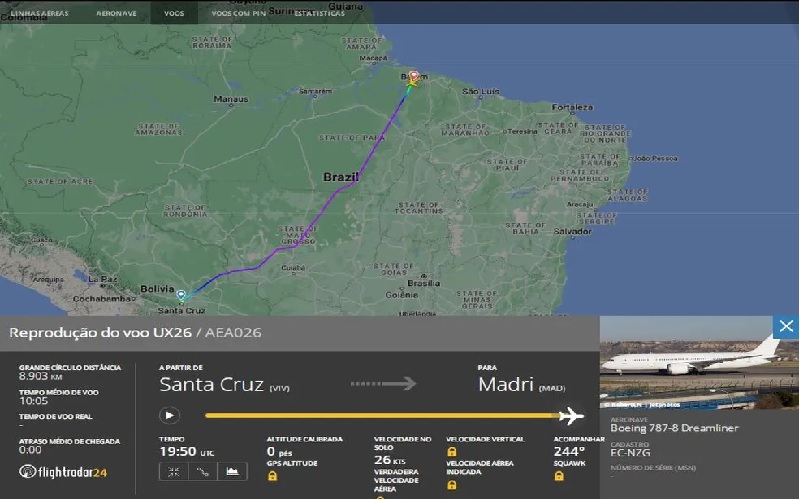The width and height of the screenshot is (800, 499).
Task: Click the Belém destination marker on map
Action: 413,76
